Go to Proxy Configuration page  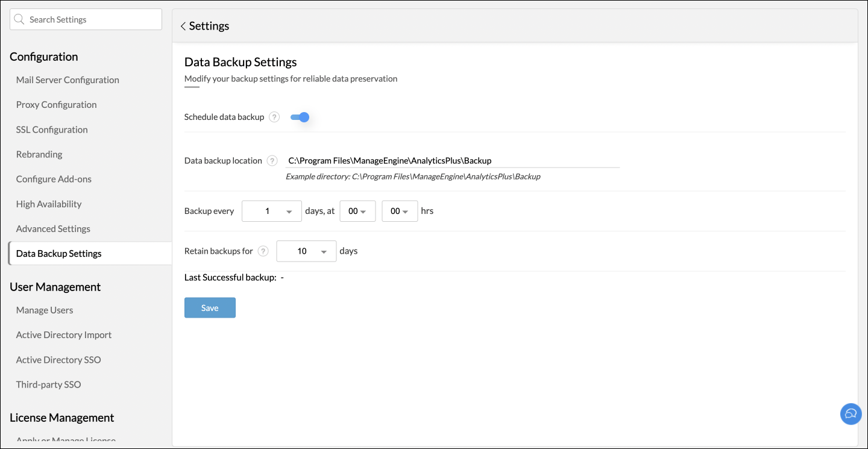(x=56, y=105)
